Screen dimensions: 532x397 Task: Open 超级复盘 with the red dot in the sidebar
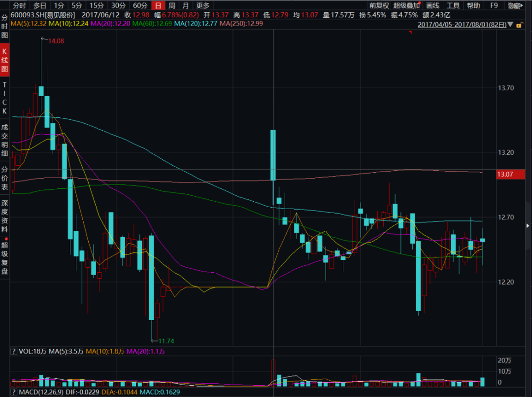[x=4, y=258]
